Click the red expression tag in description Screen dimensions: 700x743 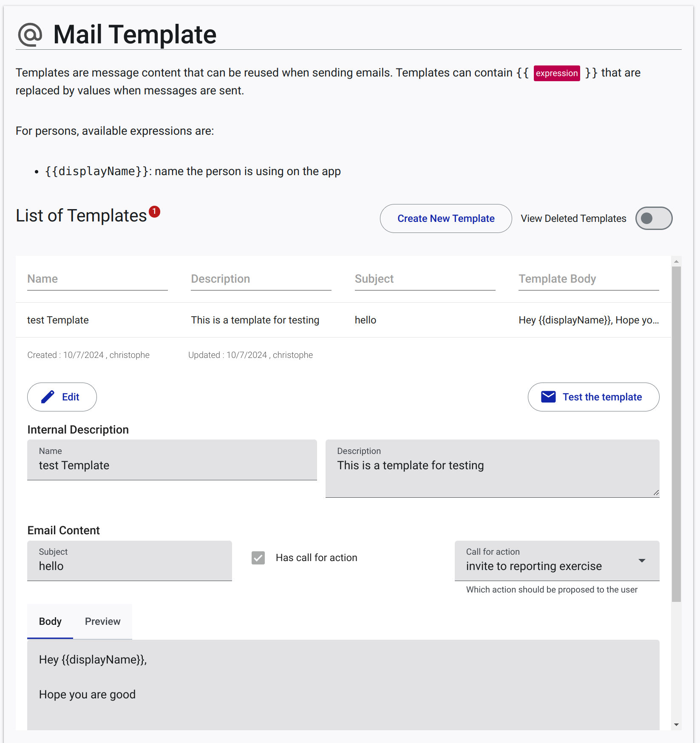pos(557,73)
